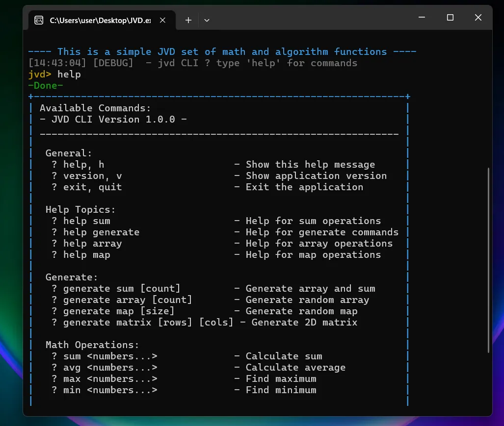The height and width of the screenshot is (426, 504).
Task: Click the 'help map' command entry
Action: point(87,255)
